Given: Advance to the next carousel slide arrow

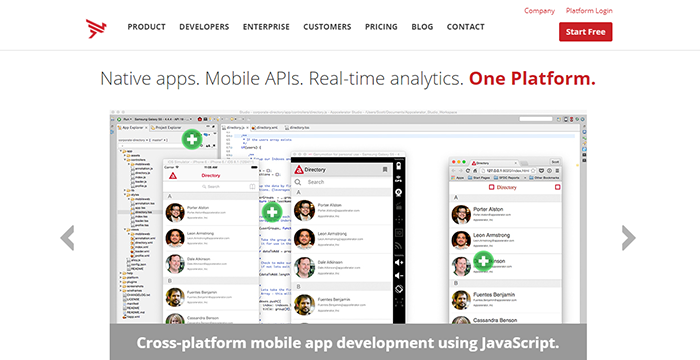Looking at the screenshot, I should coord(629,238).
